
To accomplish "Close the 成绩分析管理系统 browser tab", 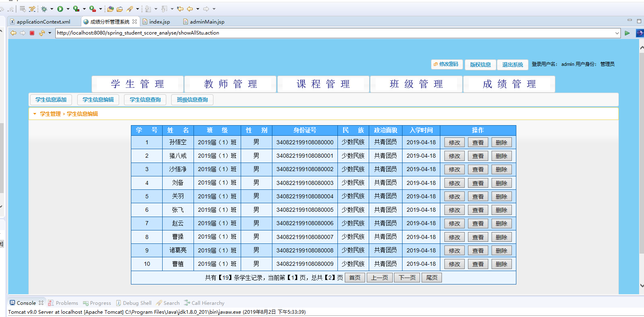I will (x=135, y=22).
